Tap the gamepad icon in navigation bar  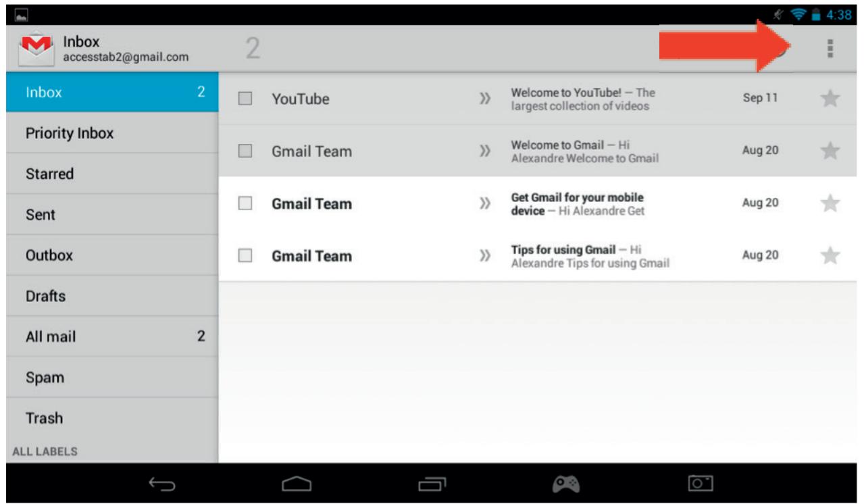click(x=565, y=482)
